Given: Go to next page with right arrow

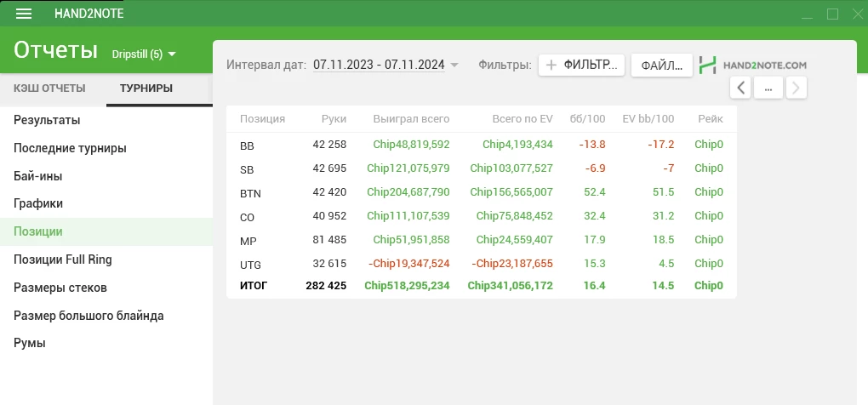Looking at the screenshot, I should [x=796, y=88].
